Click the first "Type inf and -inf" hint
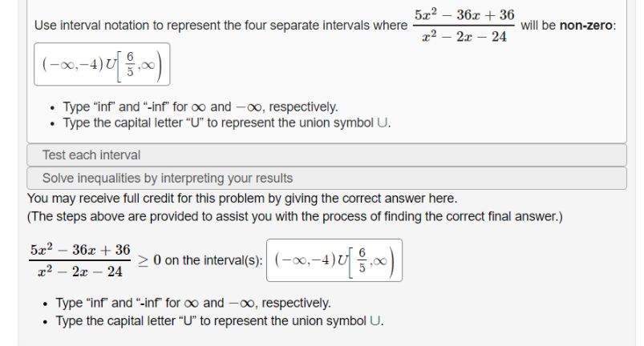644x346 pixels. (x=200, y=107)
